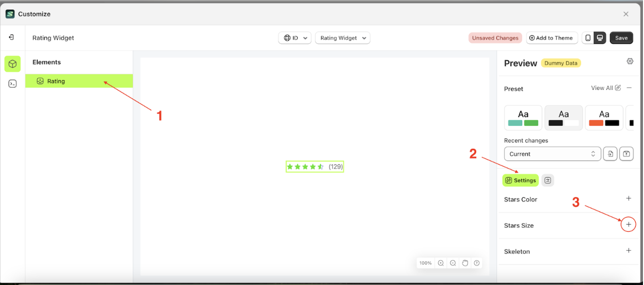Select the orange and black preset

pyautogui.click(x=604, y=118)
